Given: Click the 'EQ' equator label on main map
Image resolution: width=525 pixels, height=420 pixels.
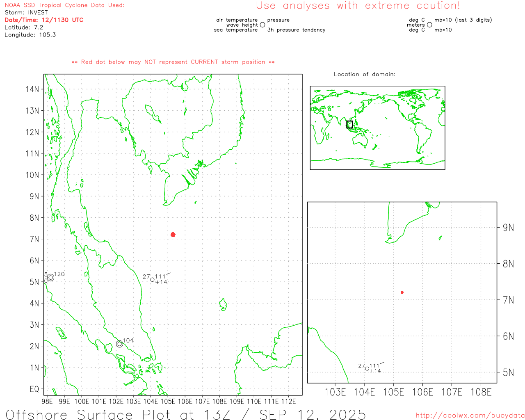Looking at the screenshot, I should tap(34, 389).
